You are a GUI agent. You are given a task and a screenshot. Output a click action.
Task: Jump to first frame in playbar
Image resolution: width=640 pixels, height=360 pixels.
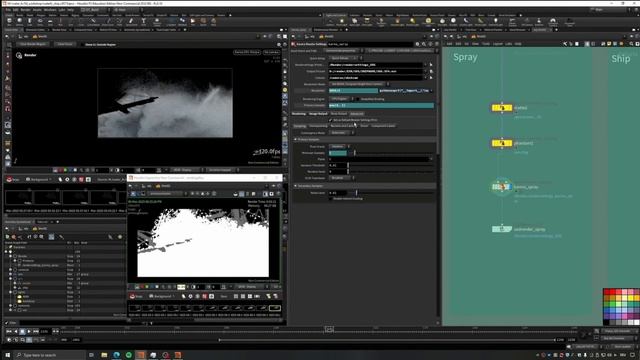[9, 331]
